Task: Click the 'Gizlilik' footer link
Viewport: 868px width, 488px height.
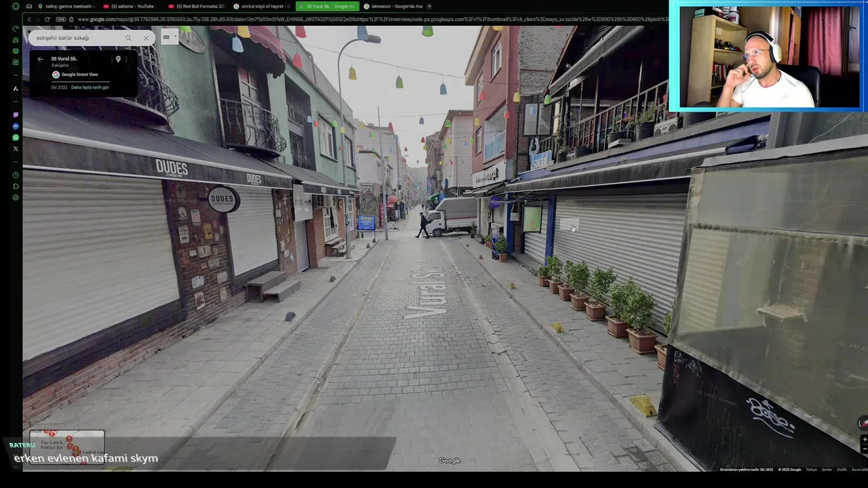Action: [x=842, y=470]
